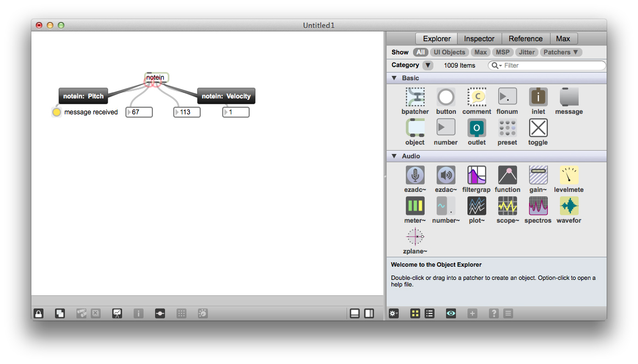638x364 pixels.
Task: Select the meter~ icon
Action: (x=415, y=206)
